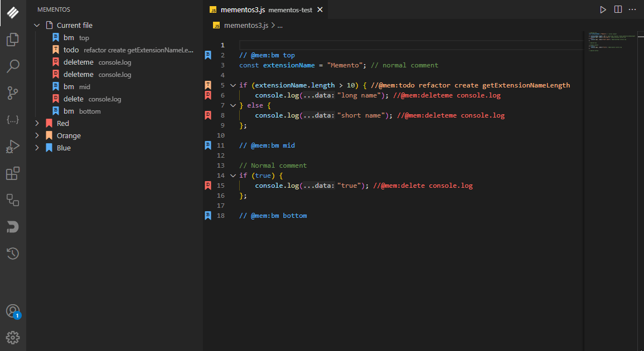Image resolution: width=644 pixels, height=351 pixels.
Task: Open the Explorer files view
Action: click(13, 40)
